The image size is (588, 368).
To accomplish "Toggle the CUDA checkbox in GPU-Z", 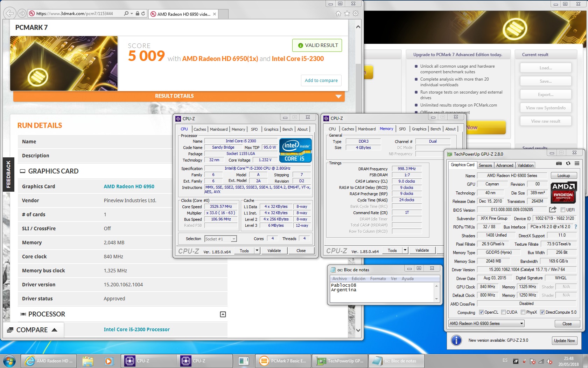I will (x=503, y=312).
